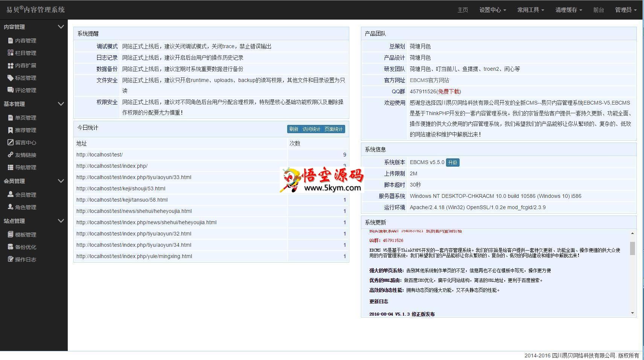The width and height of the screenshot is (644, 360).
Task: Collapse the 内容管理 sidebar section
Action: click(x=61, y=27)
